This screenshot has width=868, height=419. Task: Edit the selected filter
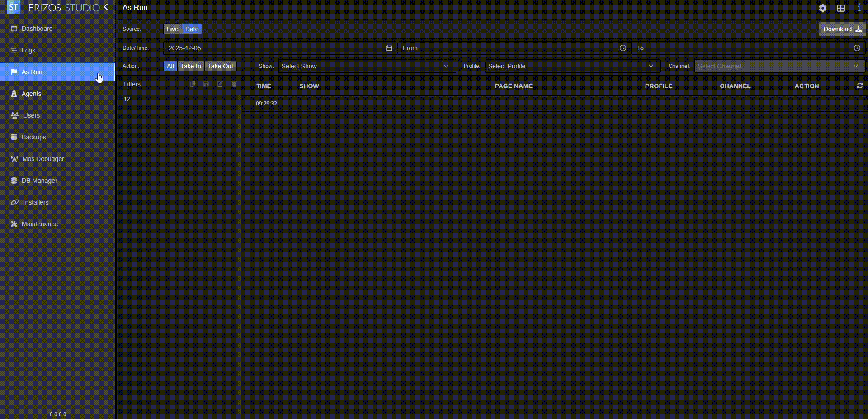click(220, 84)
